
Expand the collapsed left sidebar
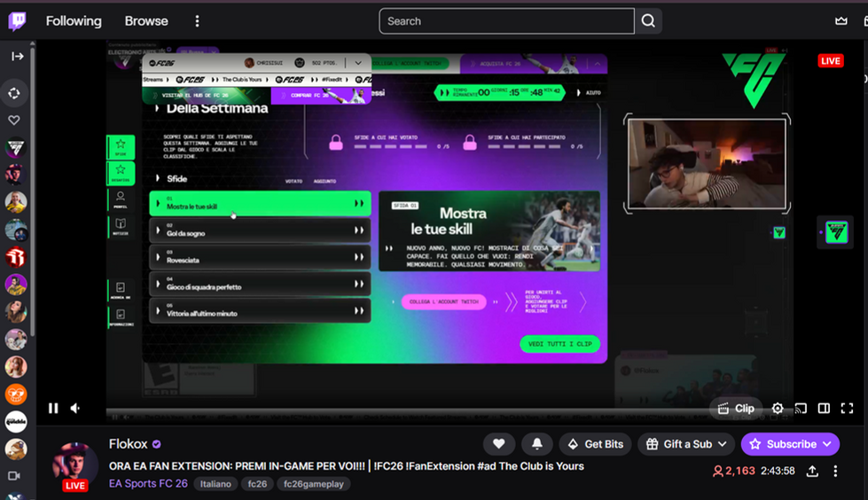(x=17, y=57)
